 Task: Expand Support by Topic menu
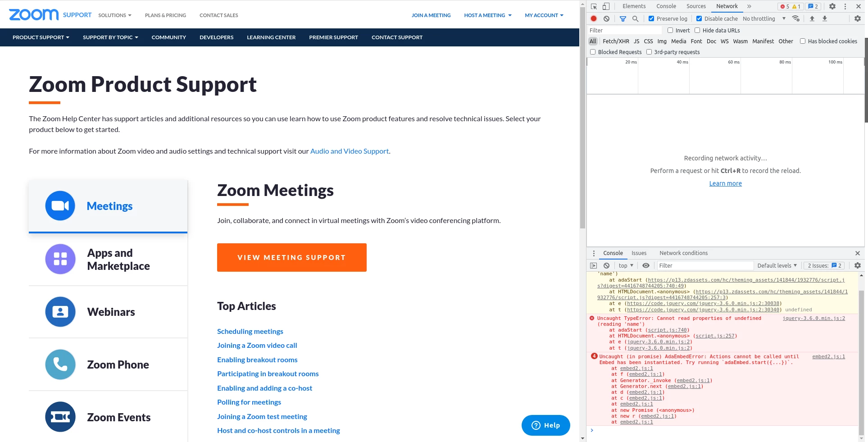[110, 37]
